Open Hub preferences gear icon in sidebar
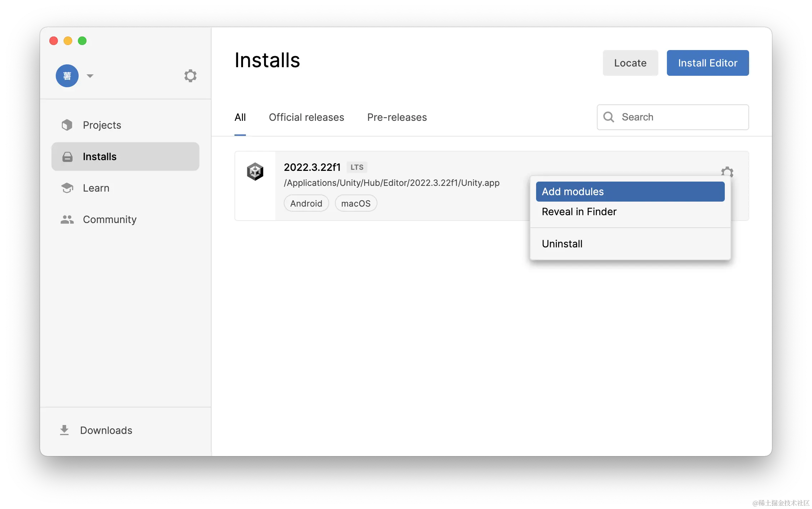812x509 pixels. pyautogui.click(x=190, y=76)
